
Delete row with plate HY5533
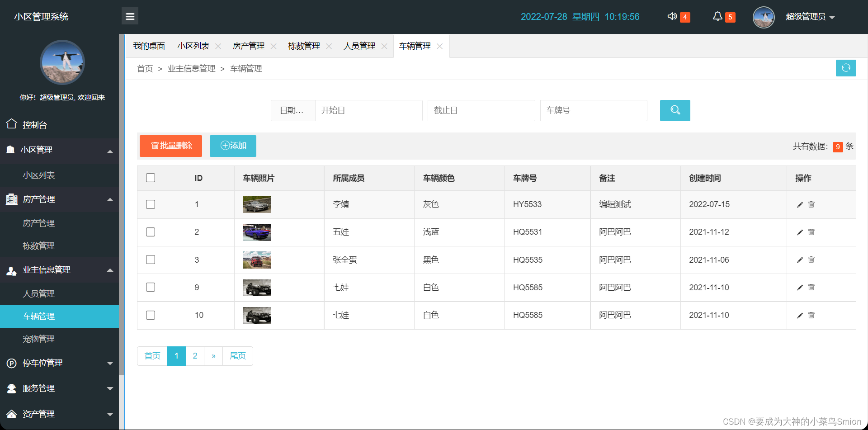pos(811,204)
